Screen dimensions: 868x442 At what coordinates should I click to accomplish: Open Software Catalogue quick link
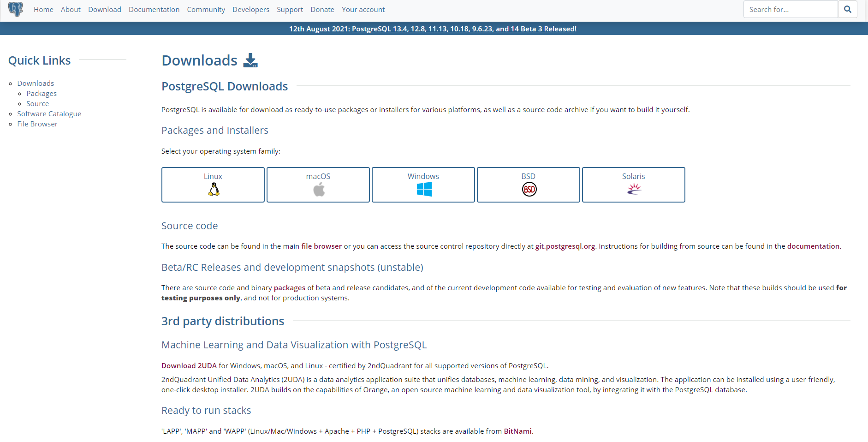[49, 114]
